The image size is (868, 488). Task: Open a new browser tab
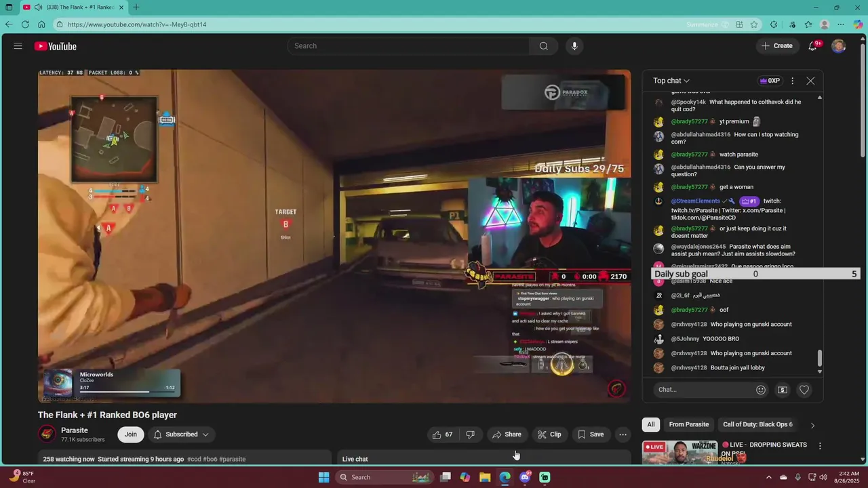[136, 7]
